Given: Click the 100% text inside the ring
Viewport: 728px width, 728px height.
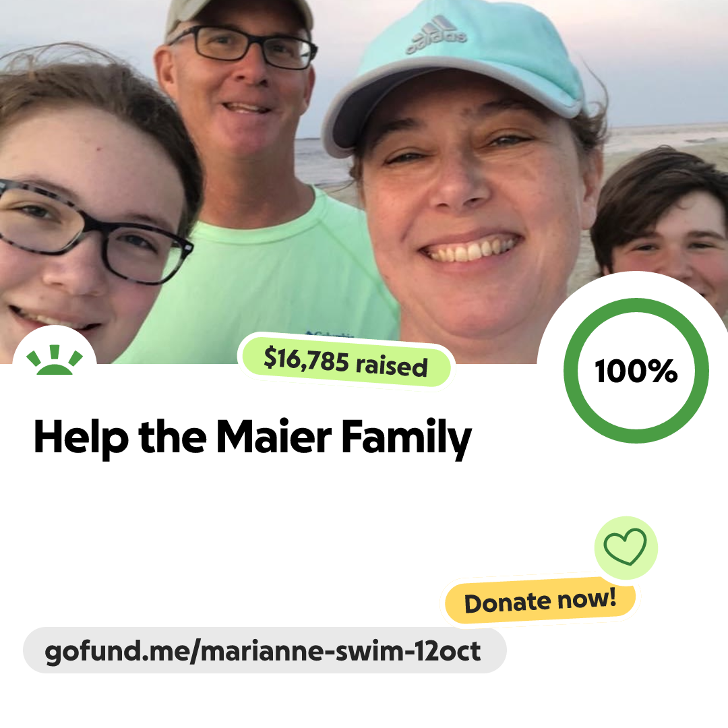Looking at the screenshot, I should [x=636, y=371].
